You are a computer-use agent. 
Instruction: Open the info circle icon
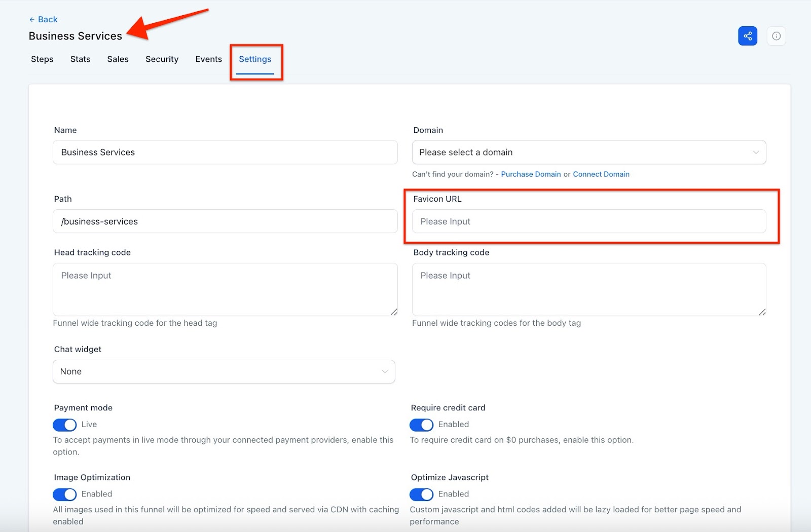(776, 36)
